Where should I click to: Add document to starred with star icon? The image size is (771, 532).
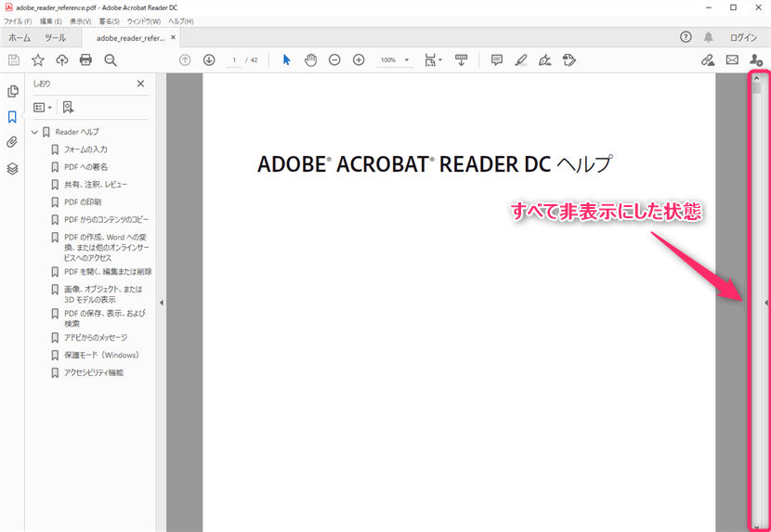[38, 60]
